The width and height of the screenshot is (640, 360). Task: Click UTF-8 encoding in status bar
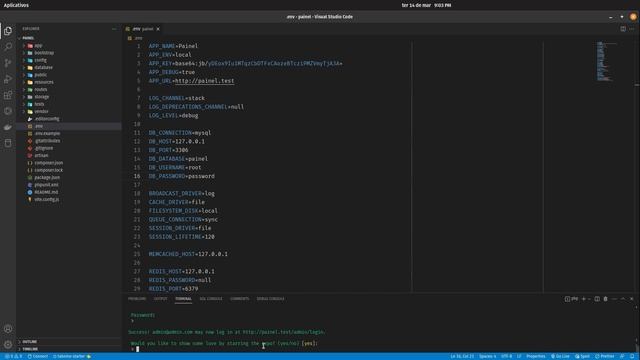pos(506,356)
